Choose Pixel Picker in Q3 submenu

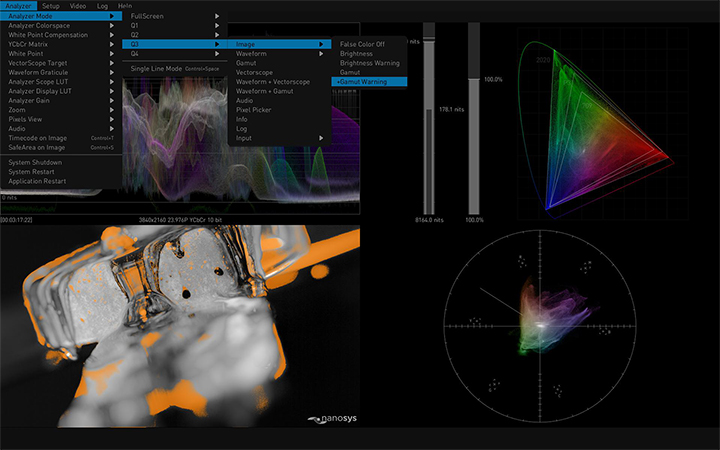pyautogui.click(x=253, y=110)
